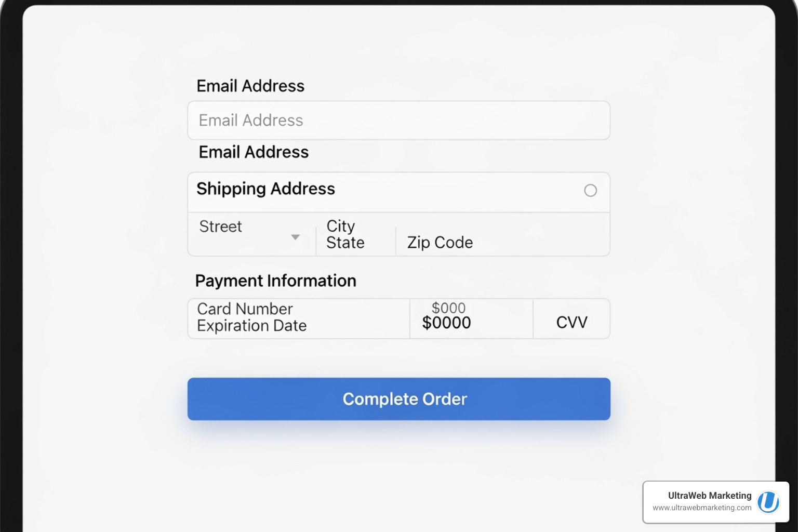Click the Email Address label above the input
Screen dimensions: 798x532
pos(250,86)
